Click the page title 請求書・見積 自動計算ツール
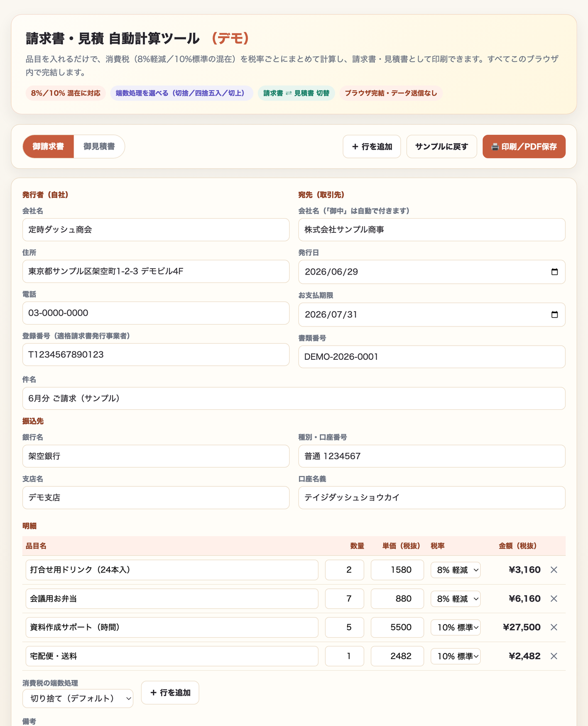The width and height of the screenshot is (588, 726). point(113,38)
